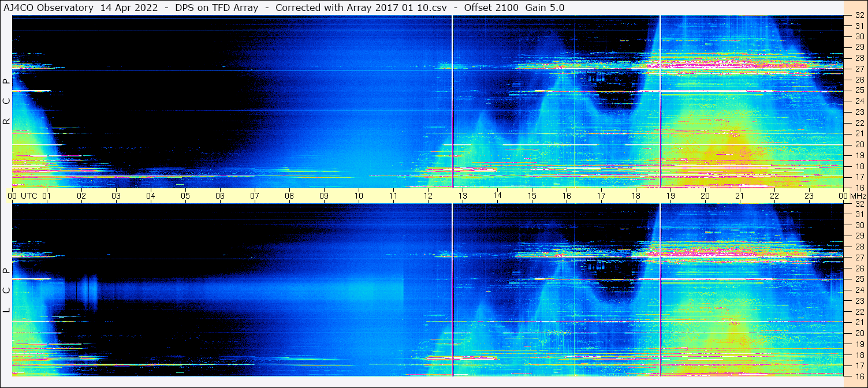The width and height of the screenshot is (868, 388).
Task: Click the Offset 2100 text in header
Action: tap(491, 8)
